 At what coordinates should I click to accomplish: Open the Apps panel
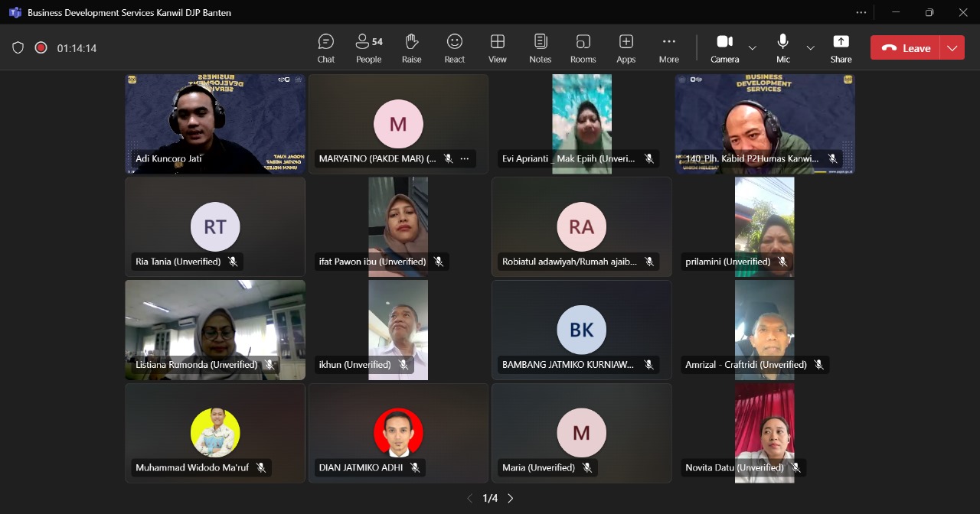pyautogui.click(x=626, y=48)
